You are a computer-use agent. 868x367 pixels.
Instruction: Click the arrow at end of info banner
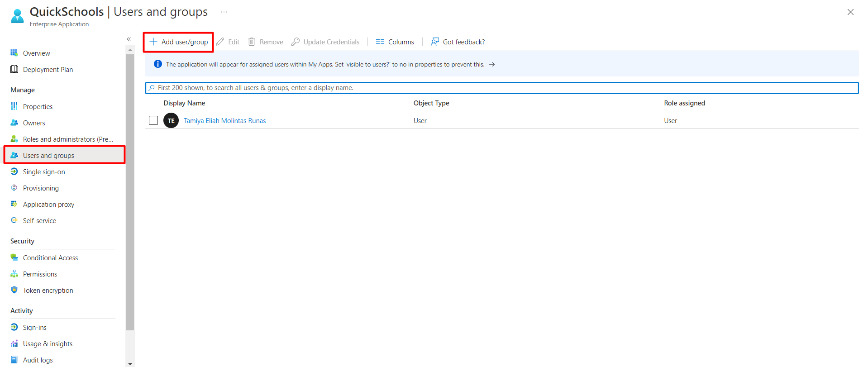[x=492, y=64]
